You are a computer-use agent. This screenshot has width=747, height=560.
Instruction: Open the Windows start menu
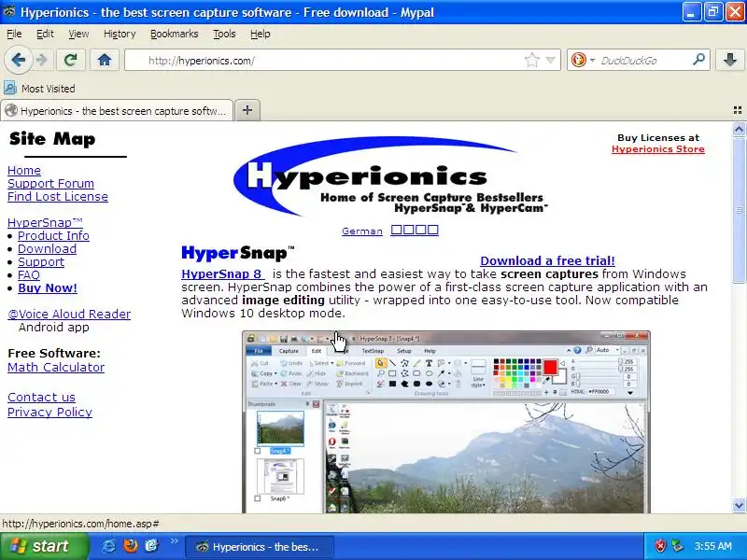coord(44,546)
